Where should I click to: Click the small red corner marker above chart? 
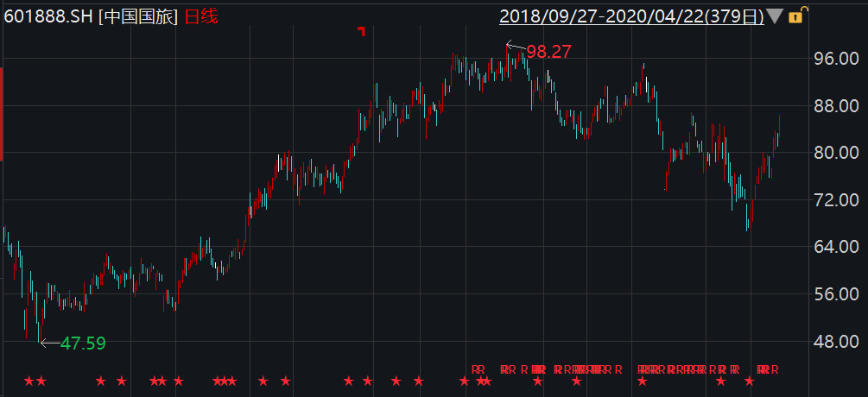tap(362, 31)
